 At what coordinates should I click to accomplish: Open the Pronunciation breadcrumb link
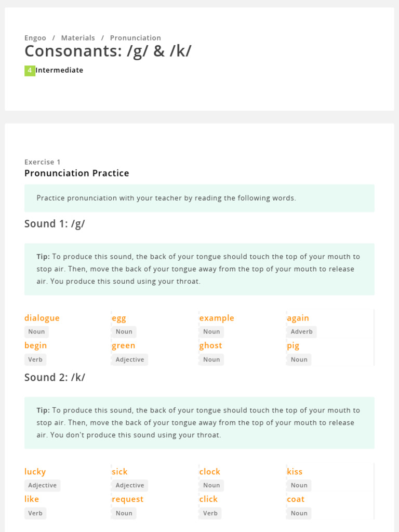(x=135, y=38)
